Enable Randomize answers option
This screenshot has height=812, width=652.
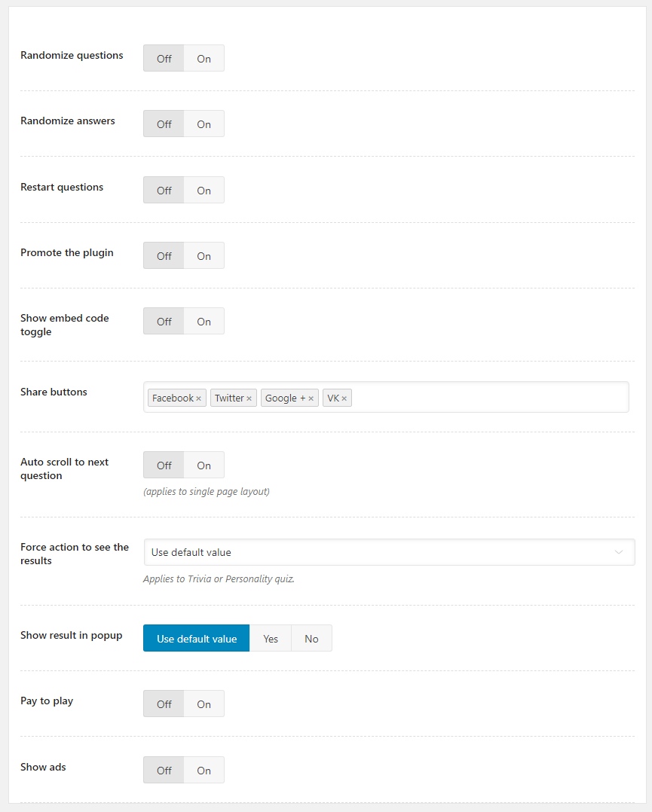coord(204,124)
